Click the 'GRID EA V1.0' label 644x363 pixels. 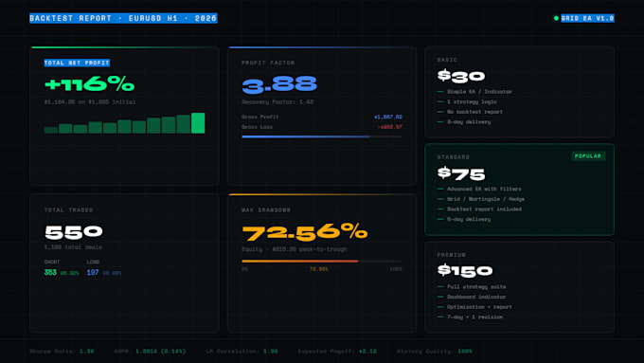click(588, 18)
